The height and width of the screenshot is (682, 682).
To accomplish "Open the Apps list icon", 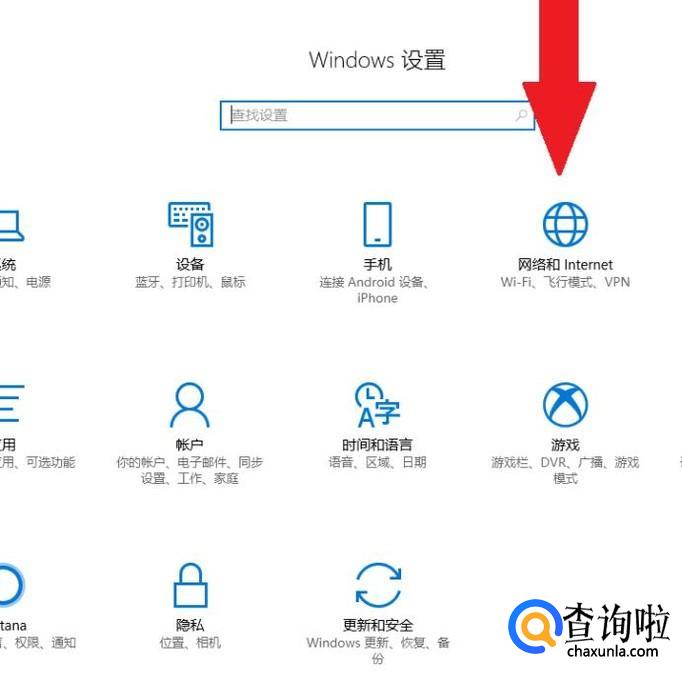I will (11, 403).
